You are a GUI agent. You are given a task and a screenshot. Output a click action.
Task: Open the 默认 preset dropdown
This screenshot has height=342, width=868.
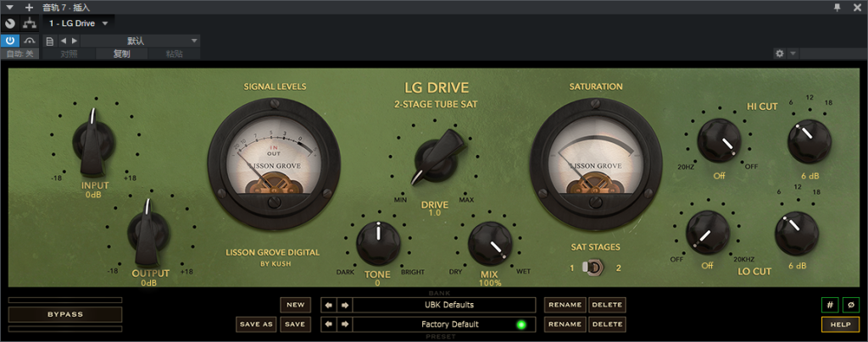coord(140,41)
